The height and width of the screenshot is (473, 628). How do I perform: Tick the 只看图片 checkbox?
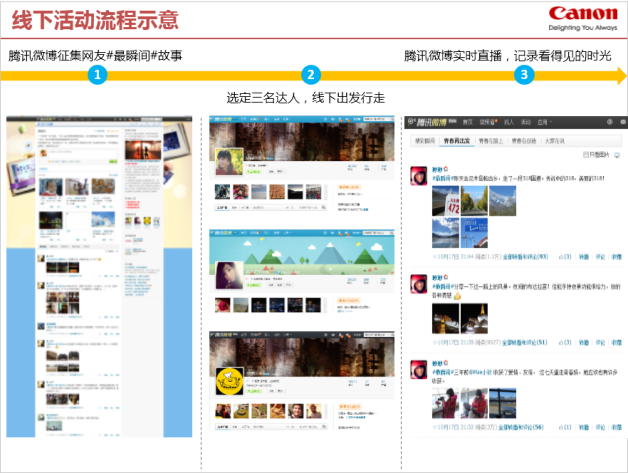tap(586, 155)
